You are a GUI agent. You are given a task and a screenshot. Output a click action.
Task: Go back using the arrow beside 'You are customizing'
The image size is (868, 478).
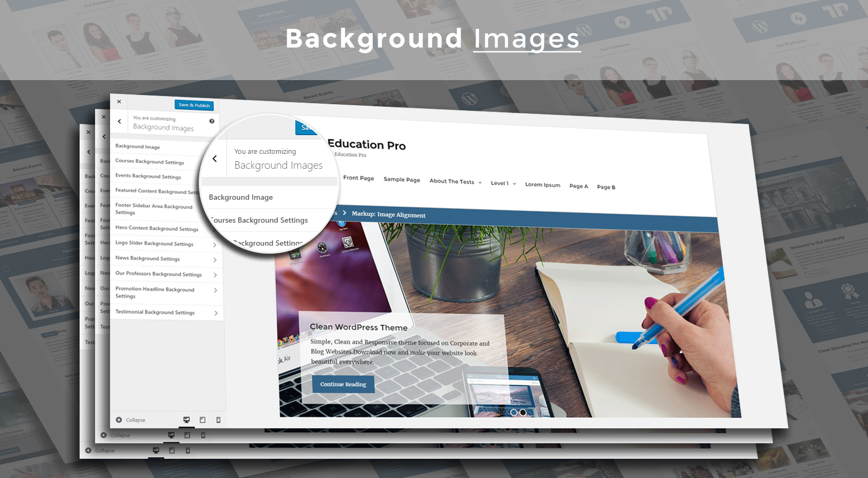coord(120,121)
